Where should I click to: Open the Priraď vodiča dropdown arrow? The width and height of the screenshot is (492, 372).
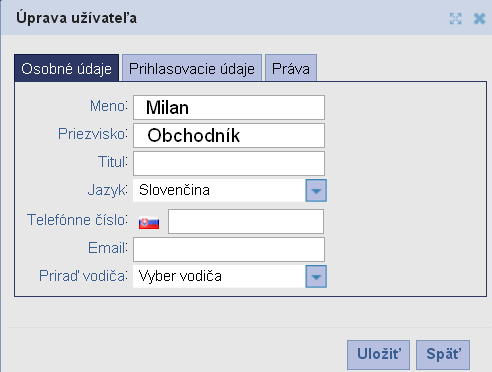(x=316, y=276)
